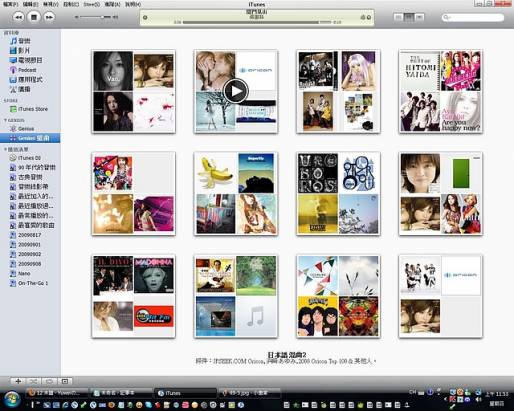The height and width of the screenshot is (411, 514).
Task: Open the 控制 Controls menu
Action: pyautogui.click(x=71, y=4)
